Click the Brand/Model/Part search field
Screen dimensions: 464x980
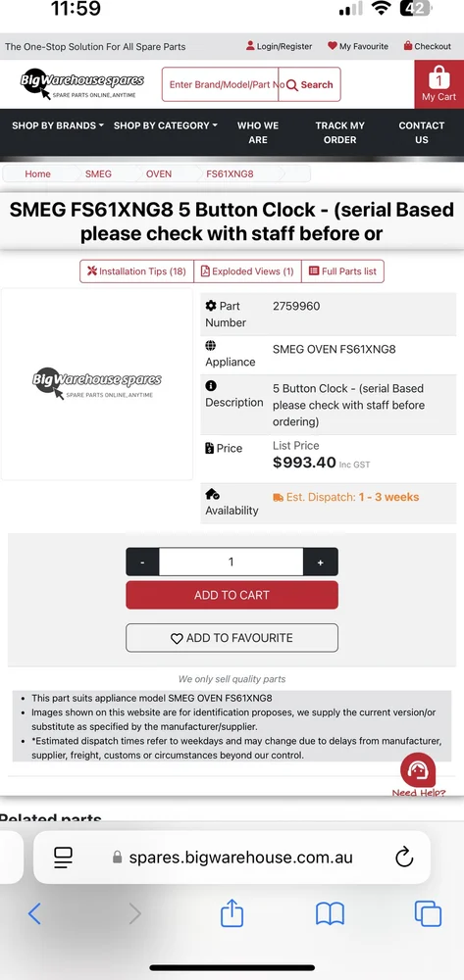tap(220, 84)
